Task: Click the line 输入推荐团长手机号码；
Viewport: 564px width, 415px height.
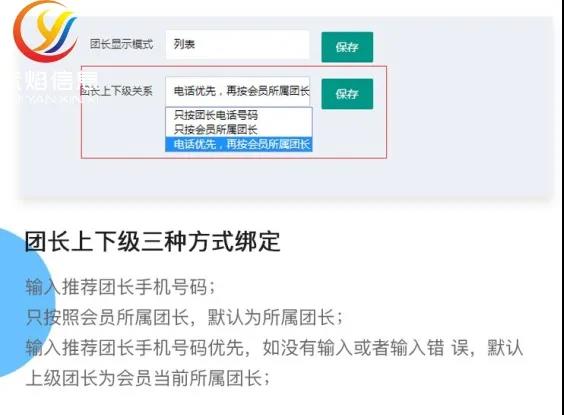Action: point(120,287)
